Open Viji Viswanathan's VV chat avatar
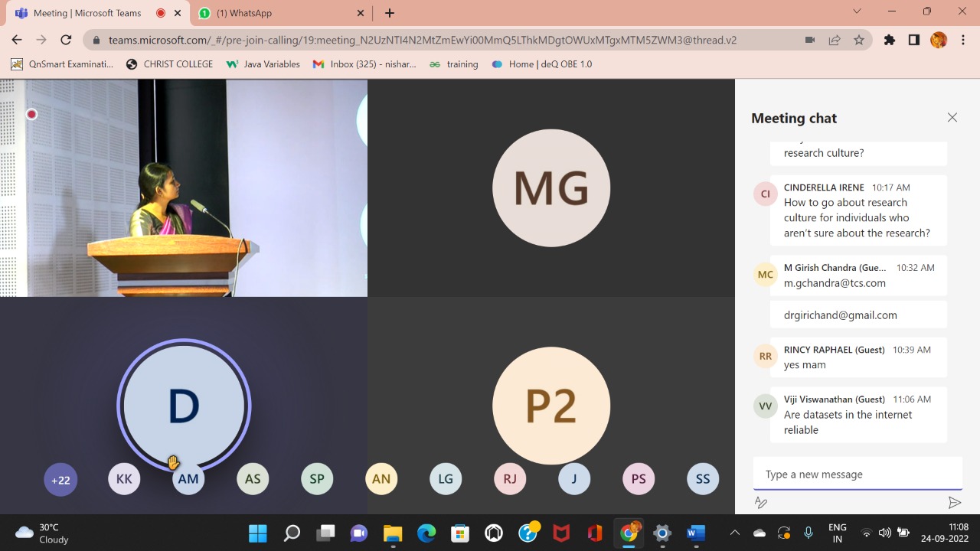980x551 pixels. pos(766,406)
